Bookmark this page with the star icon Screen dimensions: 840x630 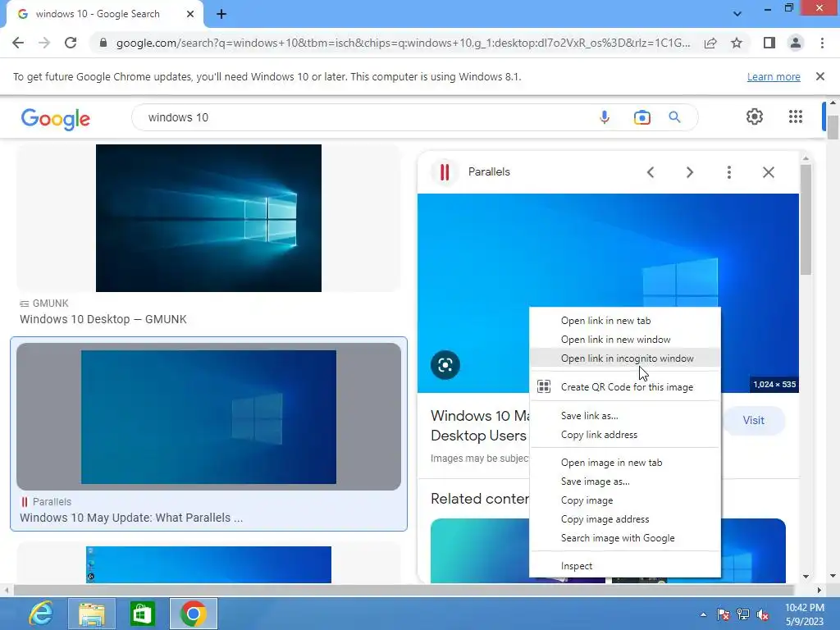point(737,43)
